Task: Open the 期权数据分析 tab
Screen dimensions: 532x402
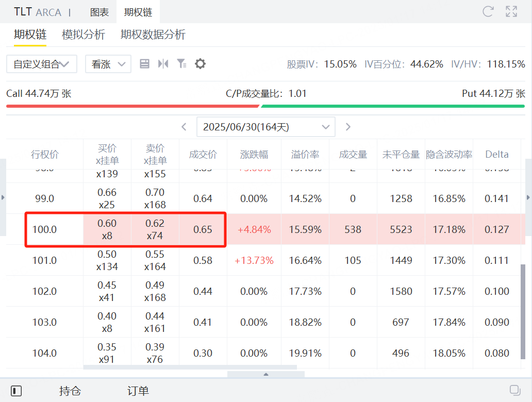Action: (153, 35)
